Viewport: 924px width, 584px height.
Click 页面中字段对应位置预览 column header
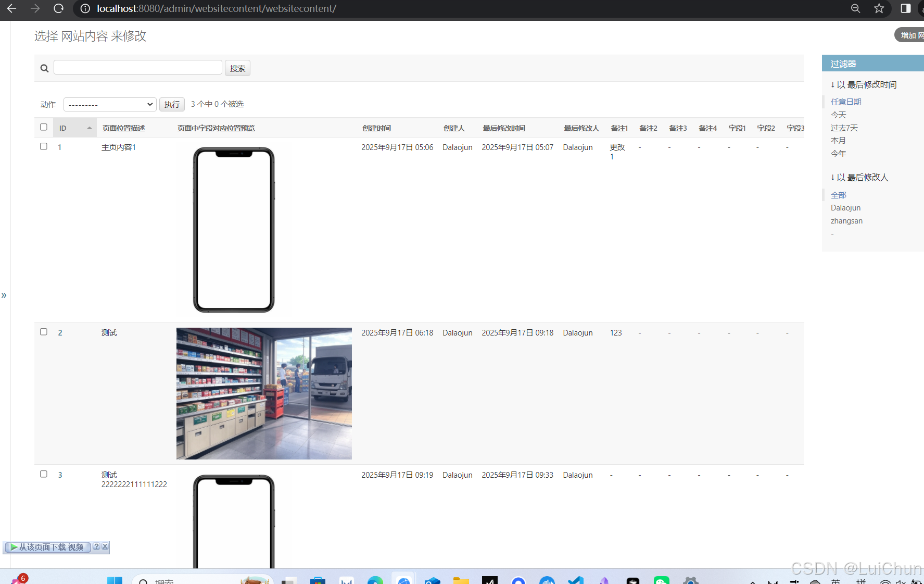click(x=216, y=128)
